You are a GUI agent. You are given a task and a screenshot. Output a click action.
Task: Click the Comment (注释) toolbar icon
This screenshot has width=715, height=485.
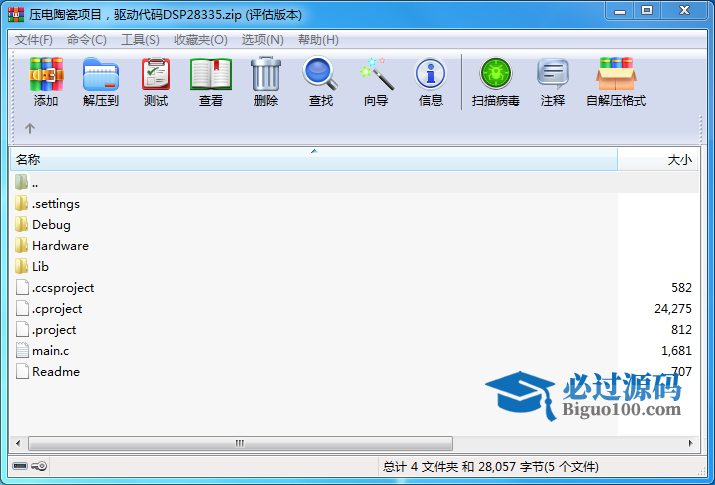pos(553,74)
